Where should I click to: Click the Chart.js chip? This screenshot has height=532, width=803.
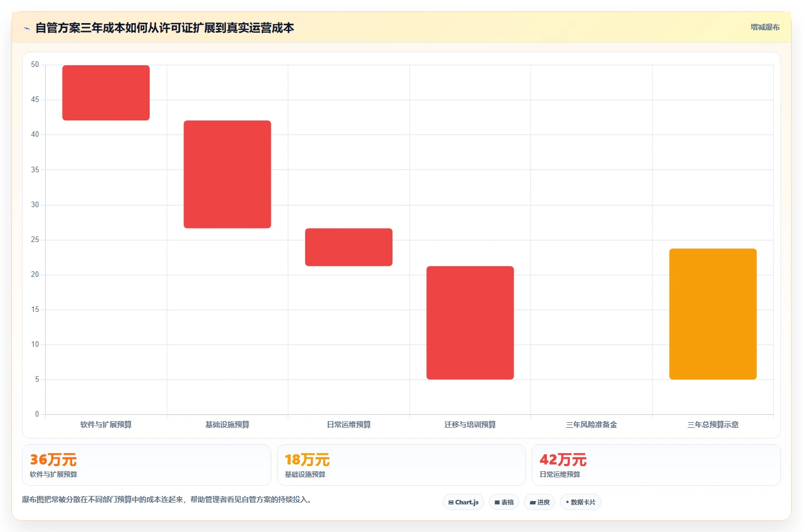click(463, 502)
